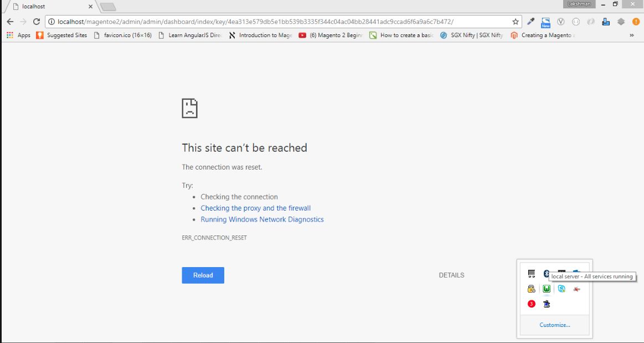Click the 'ERR_CONNECTION_RESET' error code text
The image size is (644, 343).
tap(214, 238)
